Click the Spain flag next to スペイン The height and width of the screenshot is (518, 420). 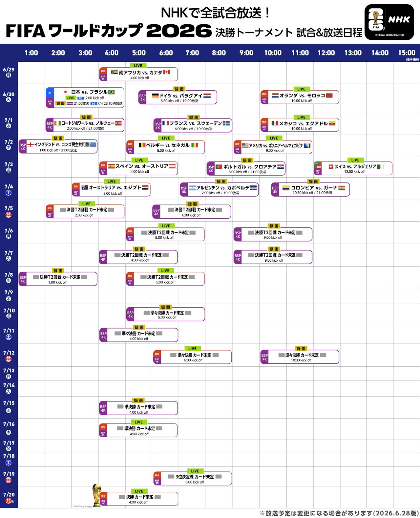tap(112, 166)
